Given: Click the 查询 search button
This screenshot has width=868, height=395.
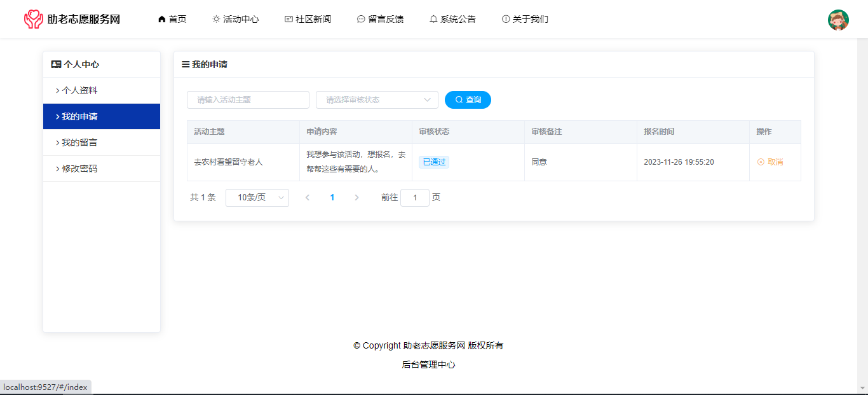Looking at the screenshot, I should coord(468,100).
